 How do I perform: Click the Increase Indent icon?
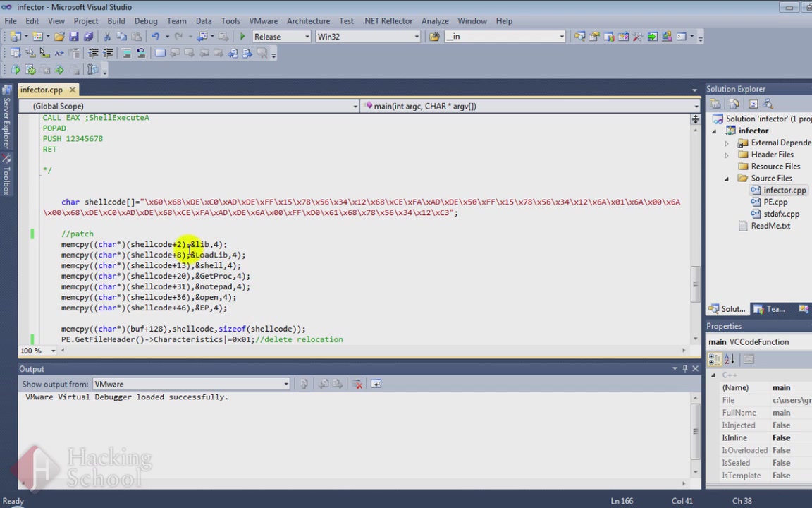pos(108,53)
